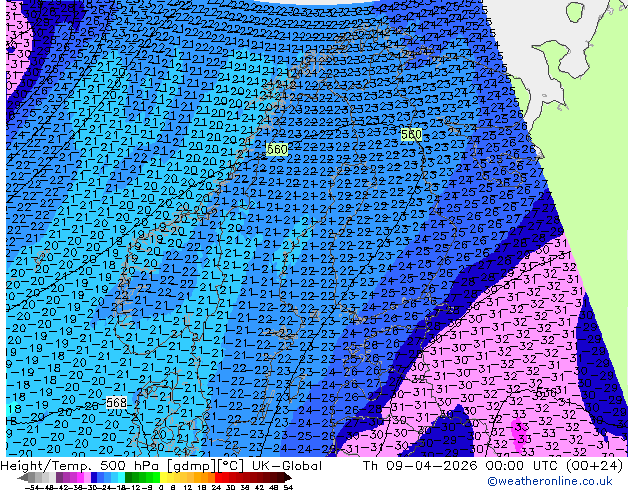The width and height of the screenshot is (634, 490).
Task: Click the 568 height contour label
Action: point(116,402)
